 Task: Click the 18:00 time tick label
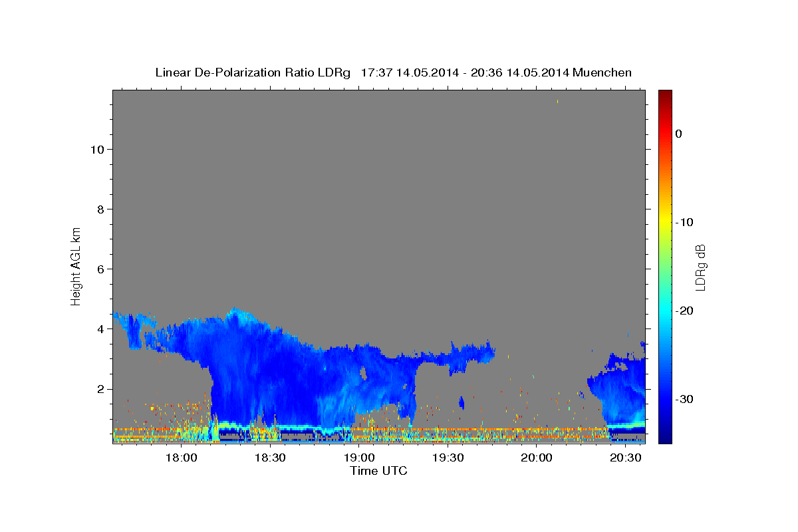coord(180,458)
